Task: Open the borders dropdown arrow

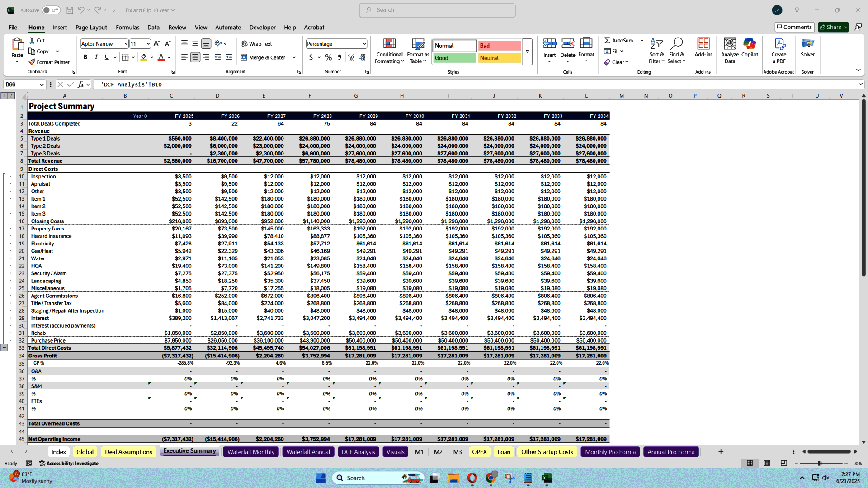Action: [x=133, y=57]
